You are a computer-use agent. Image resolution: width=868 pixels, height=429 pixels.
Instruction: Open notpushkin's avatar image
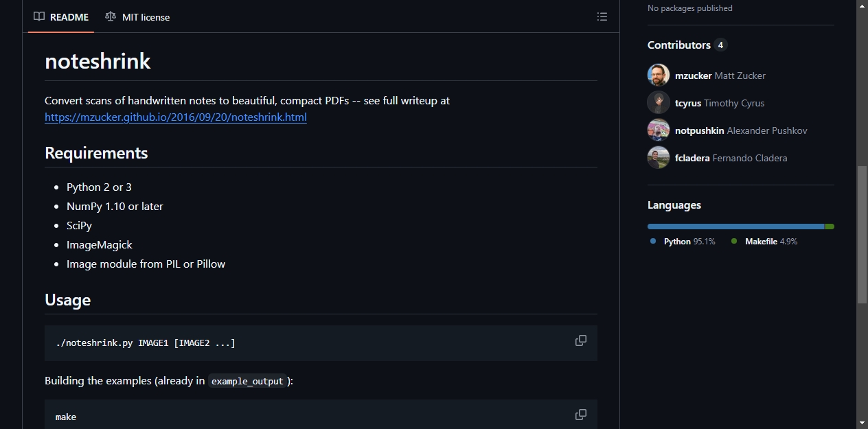tap(659, 130)
